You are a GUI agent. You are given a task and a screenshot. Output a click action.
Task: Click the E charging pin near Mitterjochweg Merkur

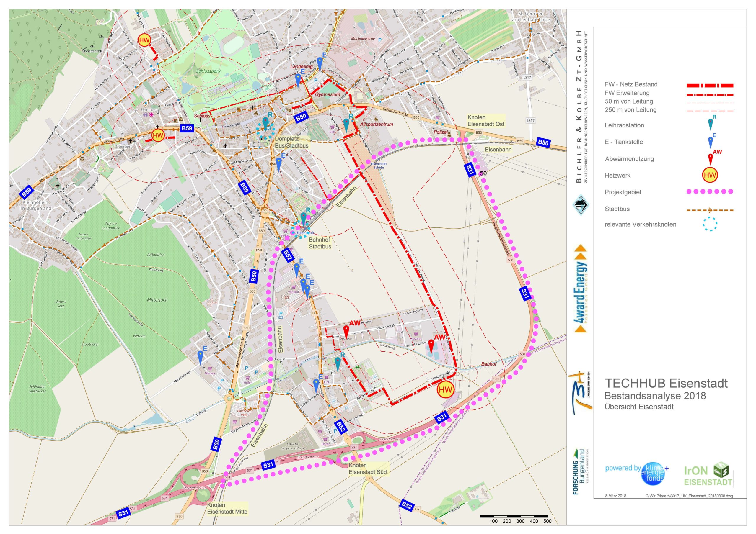(x=200, y=356)
